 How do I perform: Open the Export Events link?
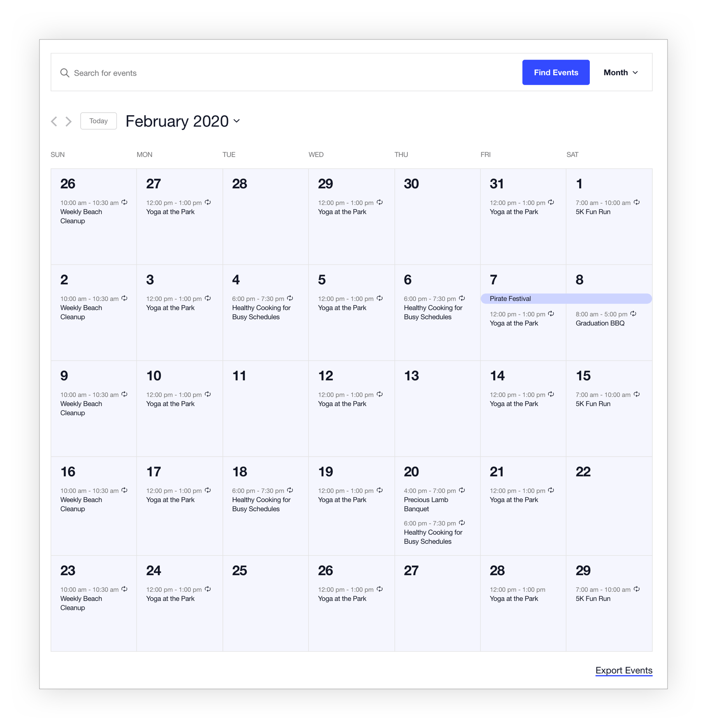(624, 670)
